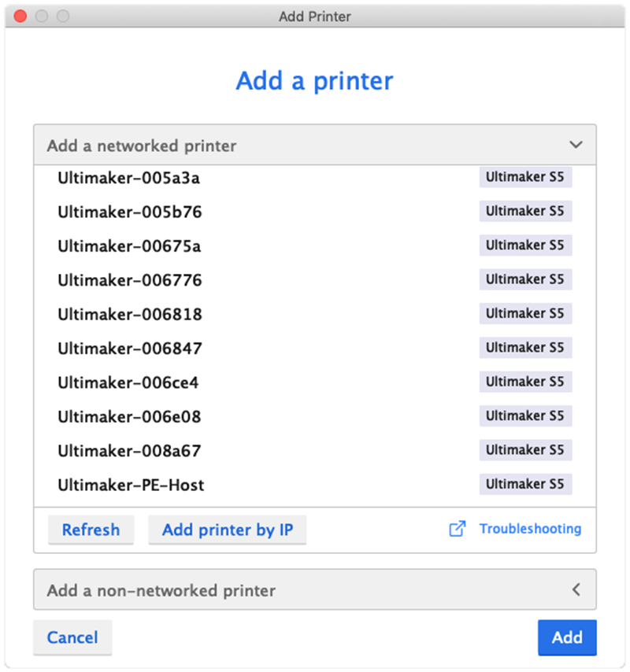This screenshot has width=630, height=672.
Task: Pick the Ultimaker-006776 printer
Action: (x=130, y=280)
